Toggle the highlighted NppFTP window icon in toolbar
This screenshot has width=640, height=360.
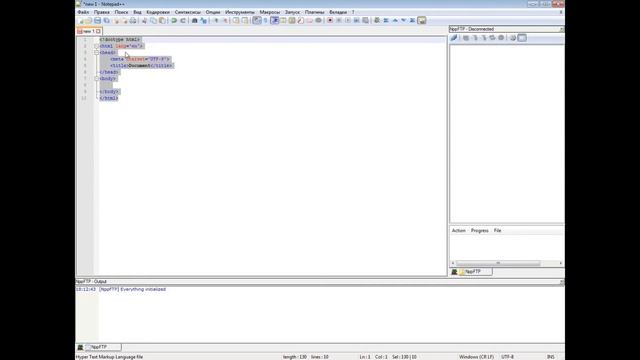point(422,20)
